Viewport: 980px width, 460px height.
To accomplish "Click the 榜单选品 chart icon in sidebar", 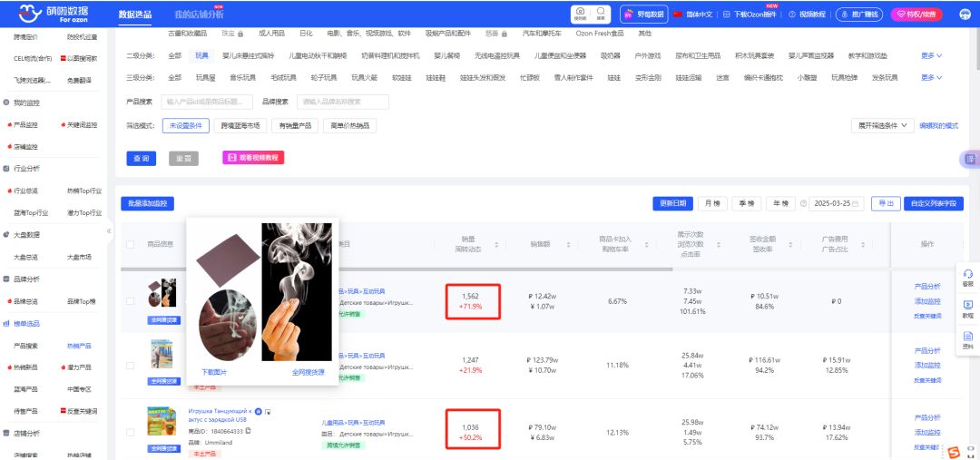I will coord(6,324).
